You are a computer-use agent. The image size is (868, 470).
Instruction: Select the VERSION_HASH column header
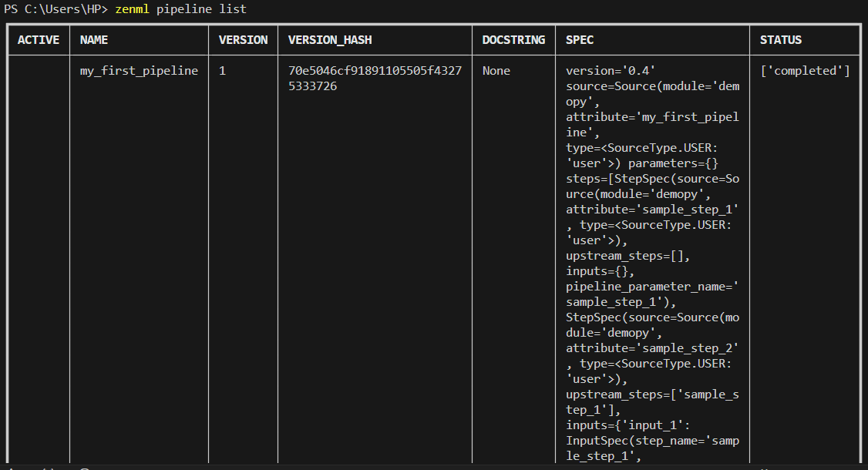[330, 40]
